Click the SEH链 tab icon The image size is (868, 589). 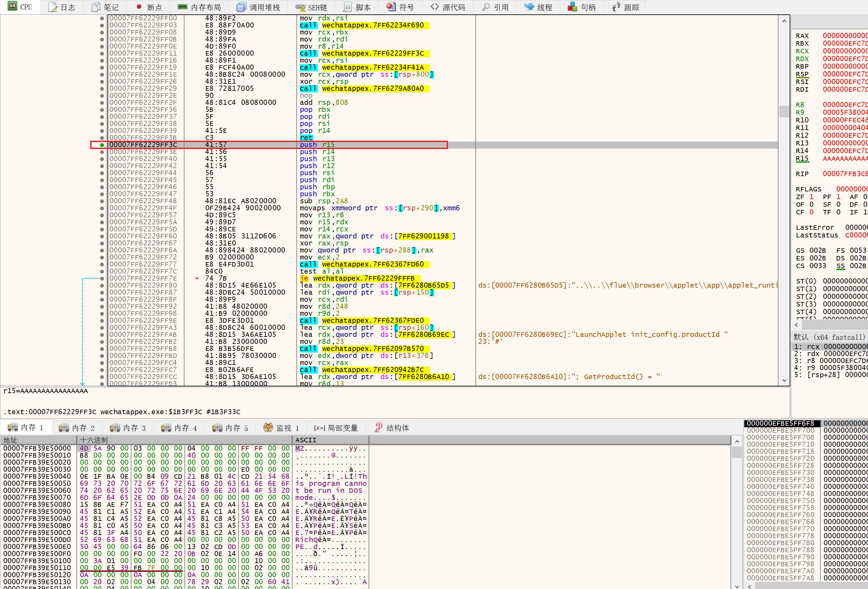[300, 7]
